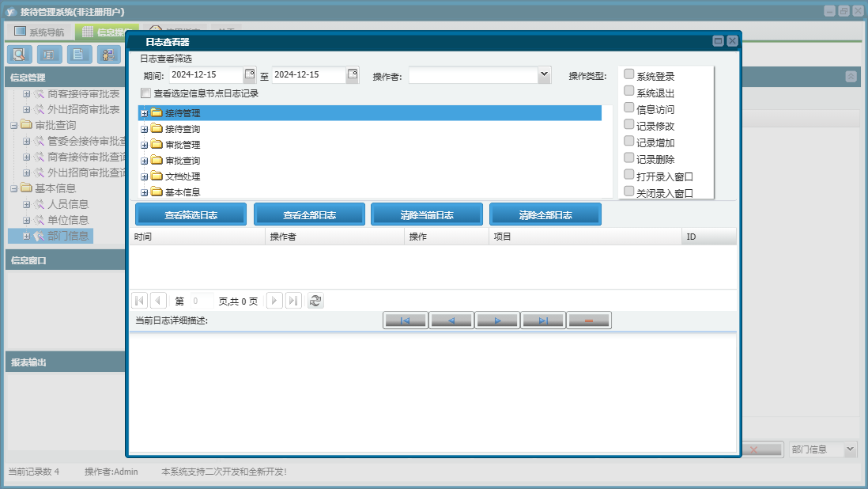Click the start date input field
Screen dimensions: 868x489
coord(206,74)
